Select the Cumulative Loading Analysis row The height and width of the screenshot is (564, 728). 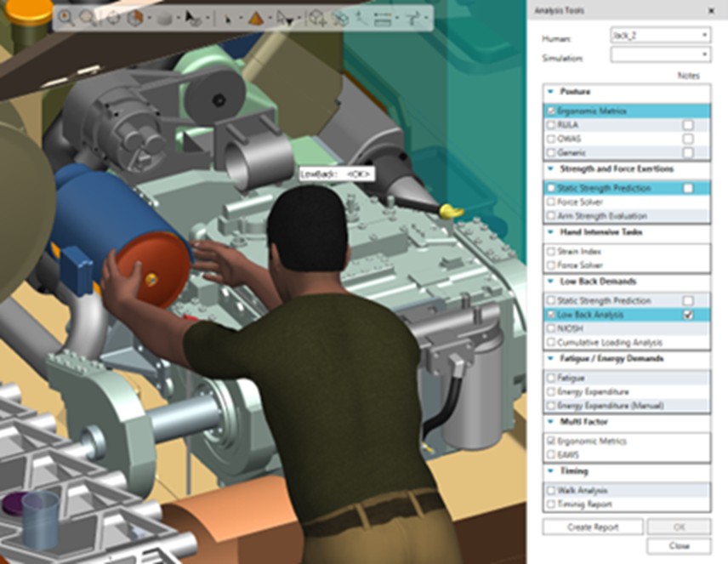627,342
